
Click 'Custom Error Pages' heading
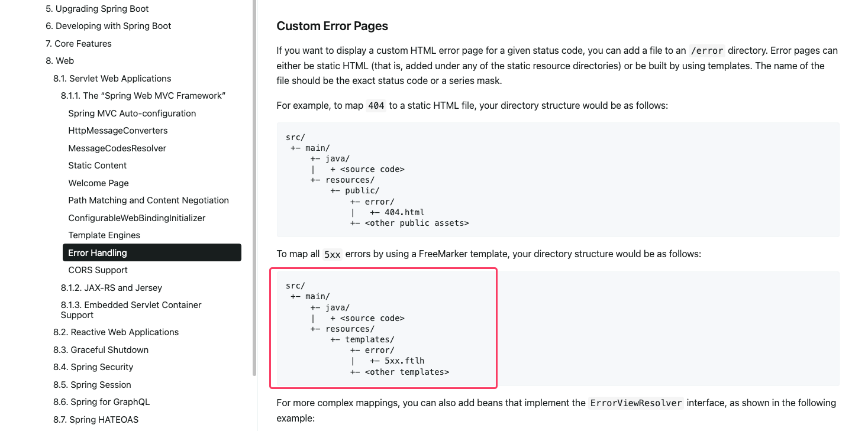tap(333, 26)
